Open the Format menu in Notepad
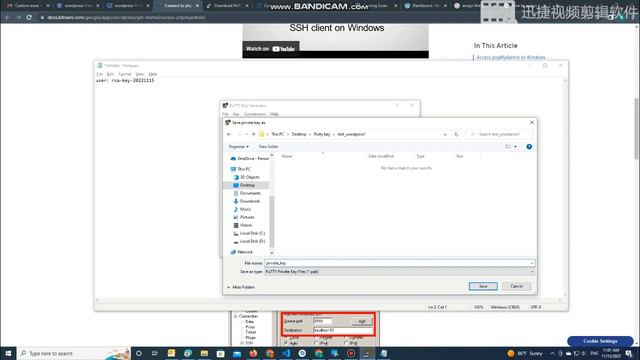Screen dimensions: 640x360 click(124, 74)
